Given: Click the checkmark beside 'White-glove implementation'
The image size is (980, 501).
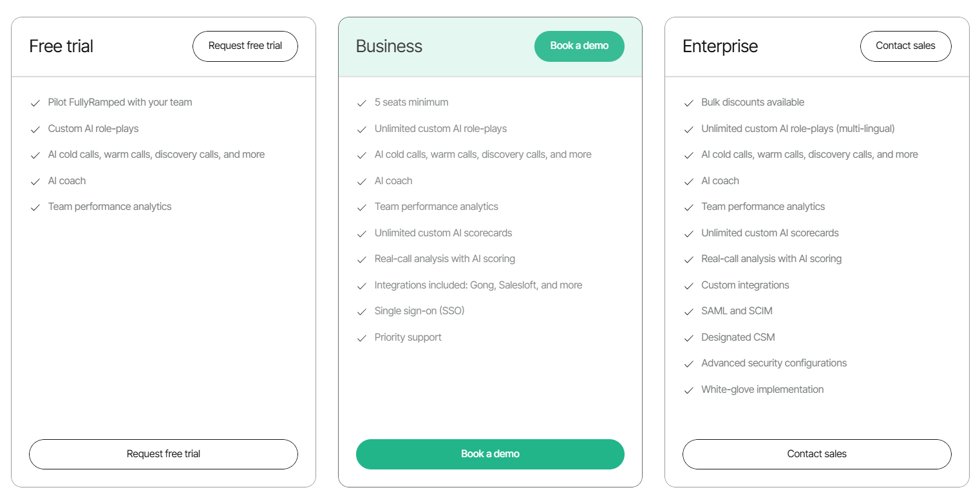Looking at the screenshot, I should 688,390.
